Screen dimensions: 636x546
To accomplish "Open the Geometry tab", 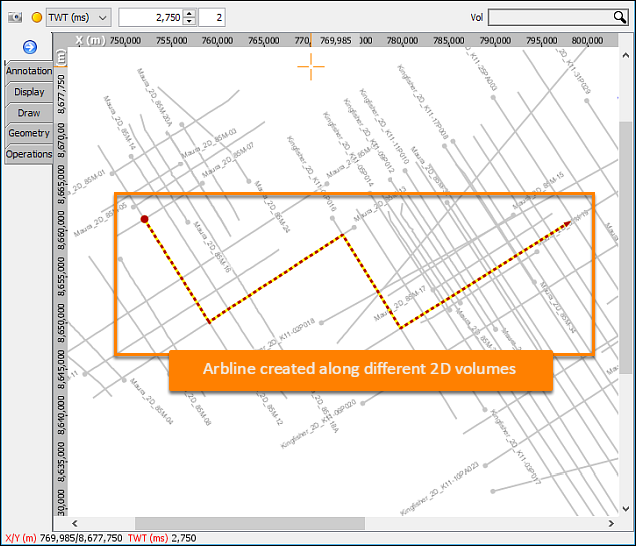I will pyautogui.click(x=29, y=133).
